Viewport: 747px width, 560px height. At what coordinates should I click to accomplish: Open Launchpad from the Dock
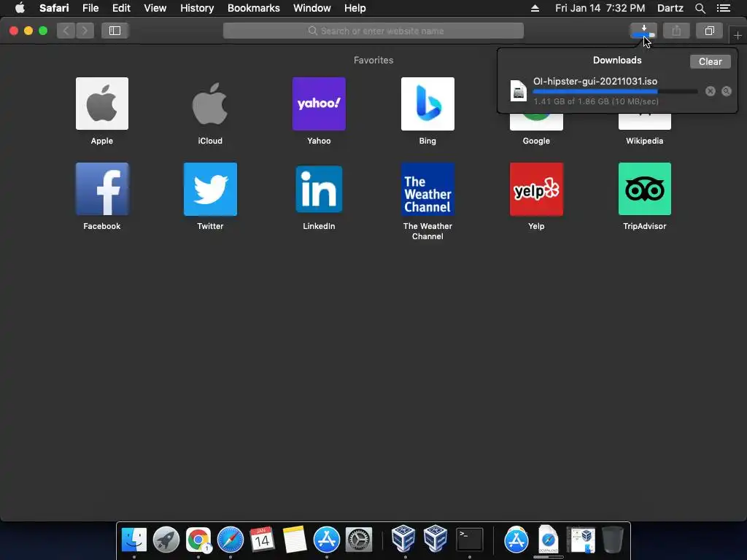(x=166, y=540)
